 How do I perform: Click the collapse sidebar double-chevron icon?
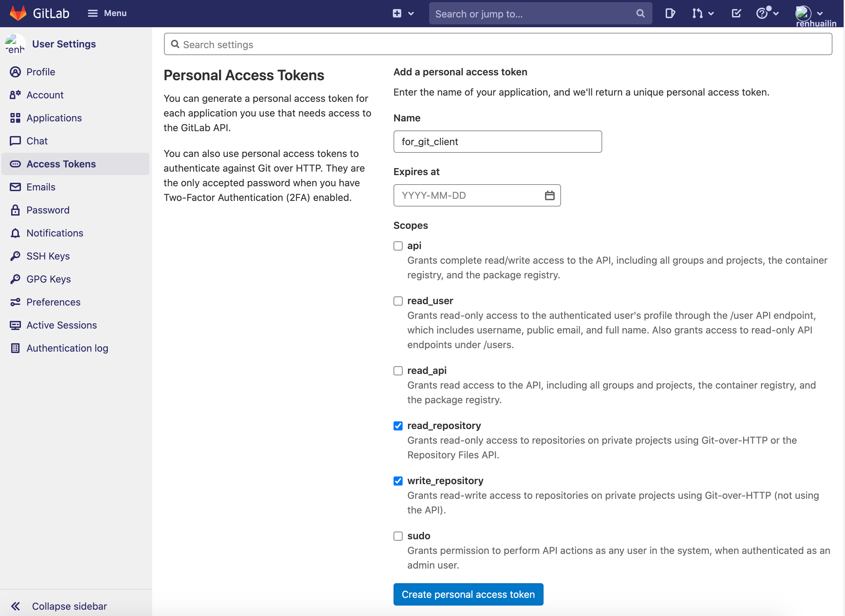tap(15, 606)
